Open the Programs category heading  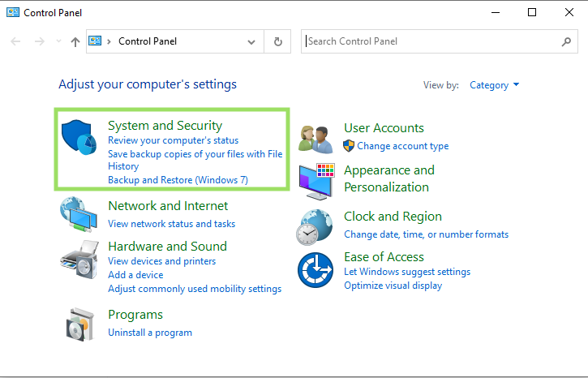tap(135, 315)
